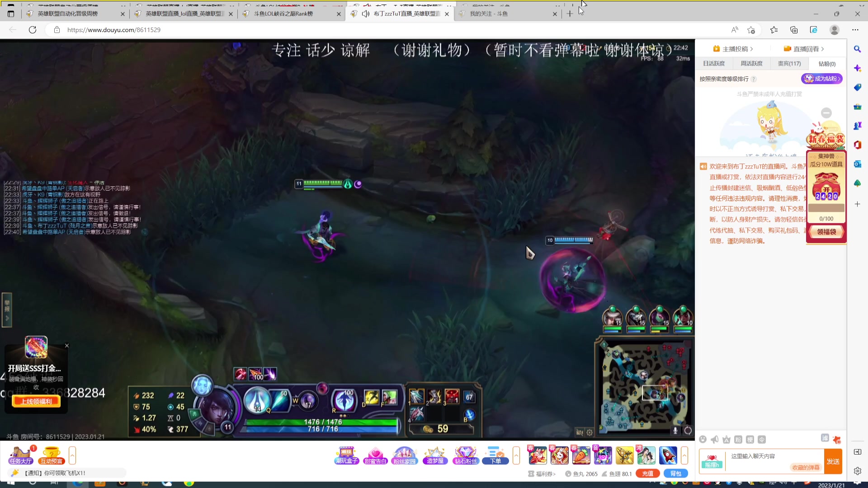Image resolution: width=868 pixels, height=488 pixels.
Task: Toggle the 滤 chat filter icon
Action: [825, 438]
